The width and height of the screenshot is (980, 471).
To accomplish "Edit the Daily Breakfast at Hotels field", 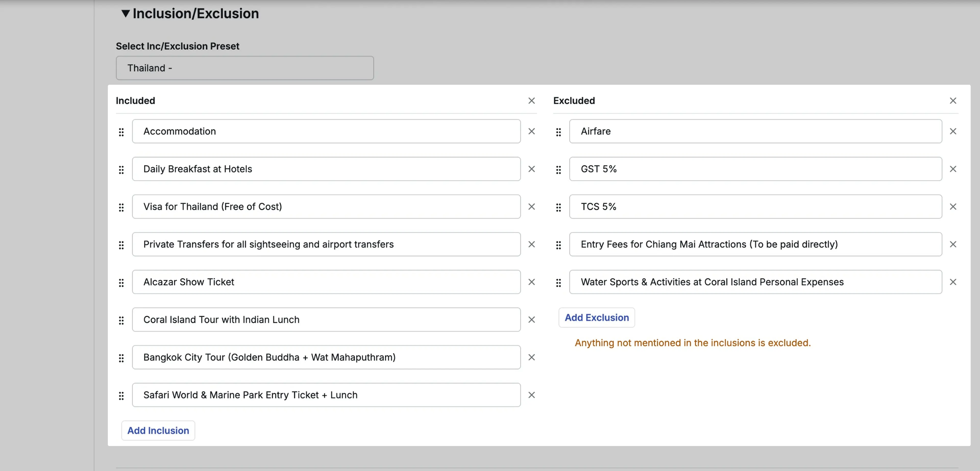I will click(326, 169).
